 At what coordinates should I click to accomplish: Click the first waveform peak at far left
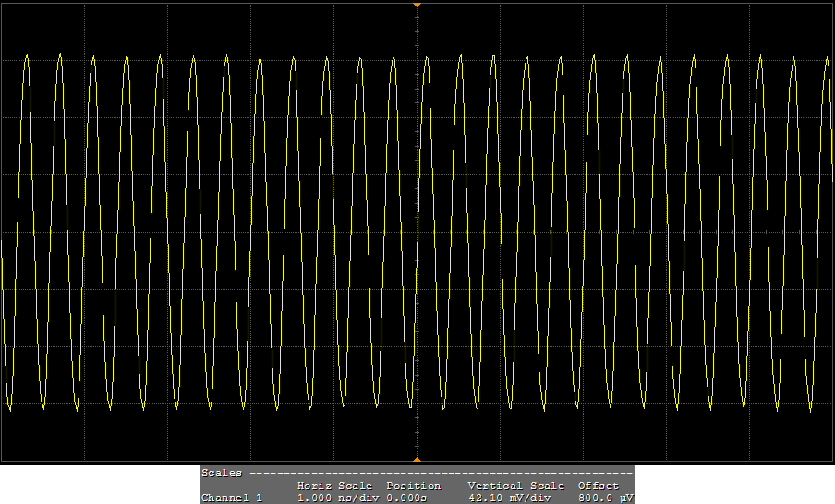27,55
